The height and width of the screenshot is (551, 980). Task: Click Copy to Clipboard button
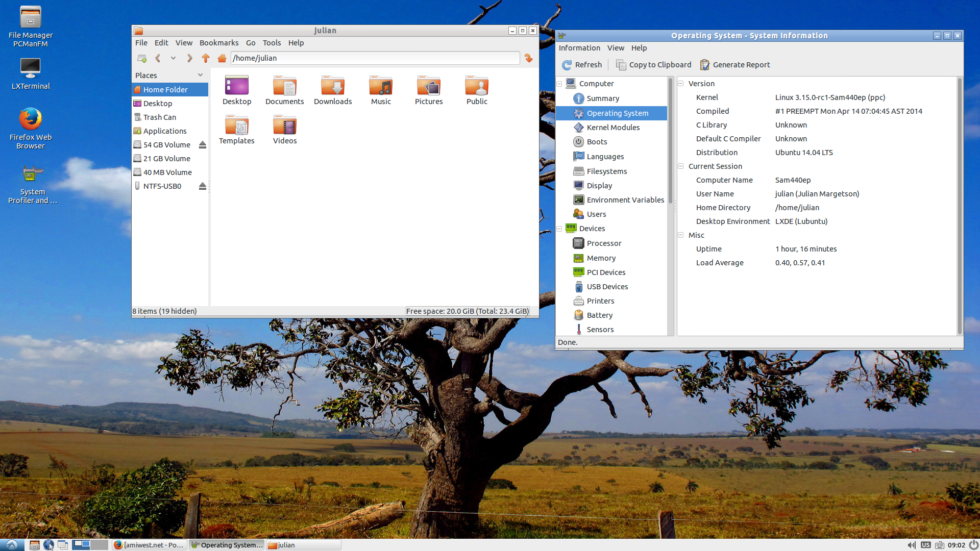coord(654,65)
